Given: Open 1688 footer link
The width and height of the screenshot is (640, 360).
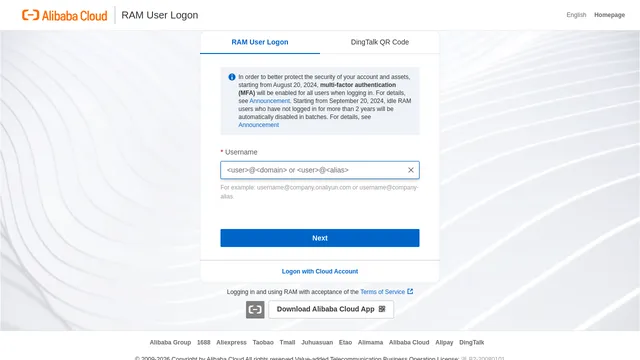Looking at the screenshot, I should coord(204,342).
